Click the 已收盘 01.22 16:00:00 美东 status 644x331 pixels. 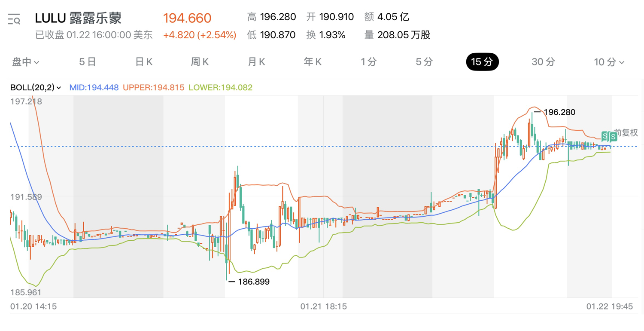click(94, 35)
